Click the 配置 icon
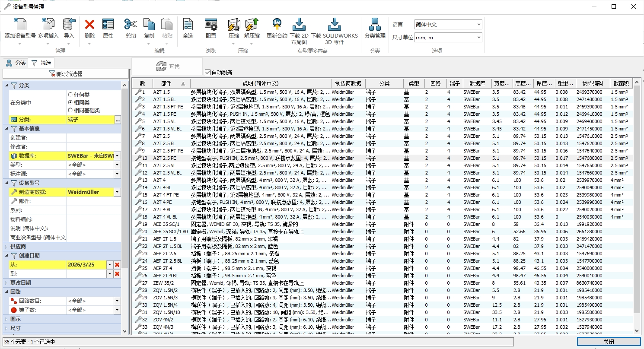 [211, 25]
